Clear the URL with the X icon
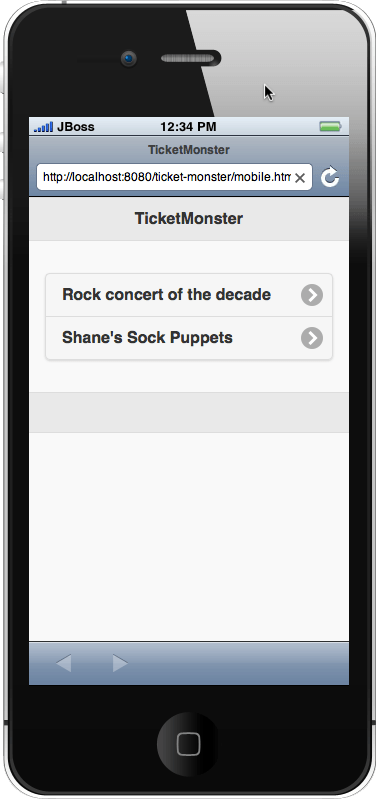This screenshot has width=376, height=799. [300, 178]
